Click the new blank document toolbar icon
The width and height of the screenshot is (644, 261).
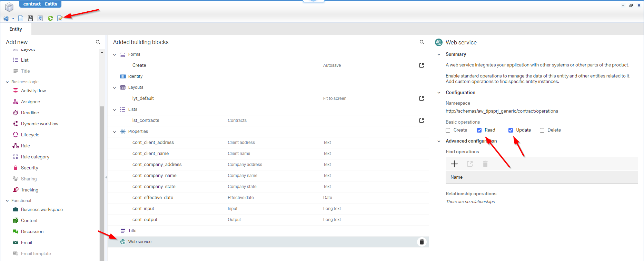point(21,18)
